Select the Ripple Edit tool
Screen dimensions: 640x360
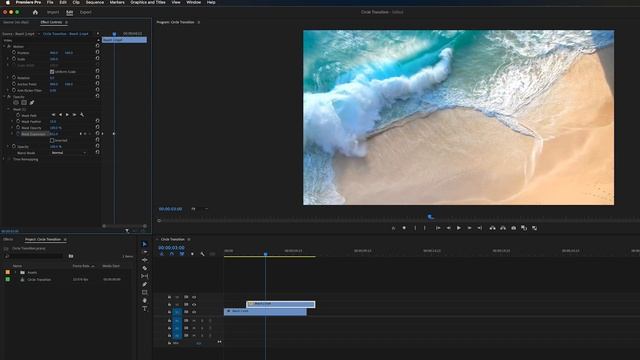pos(144,260)
